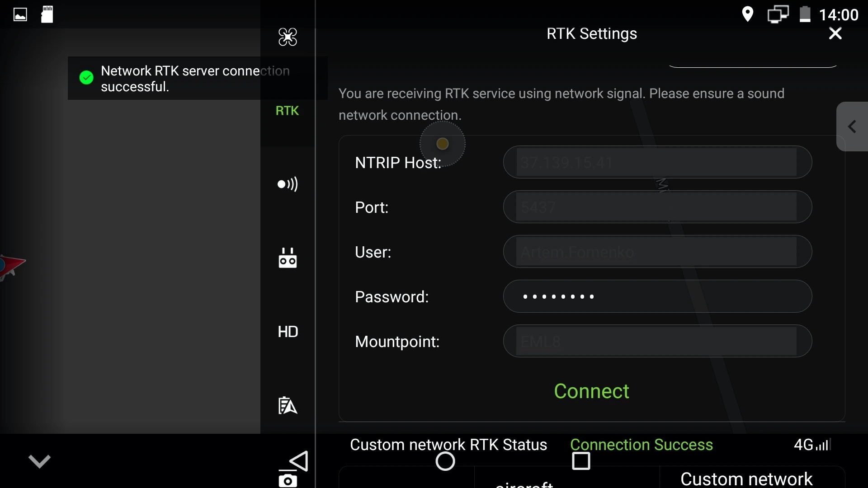This screenshot has width=868, height=488.
Task: Open the remote controller settings
Action: 288,258
